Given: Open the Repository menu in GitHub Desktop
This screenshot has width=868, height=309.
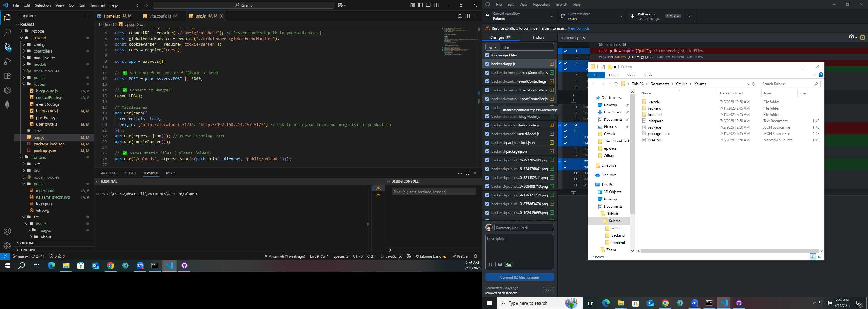Looking at the screenshot, I should pyautogui.click(x=542, y=5).
